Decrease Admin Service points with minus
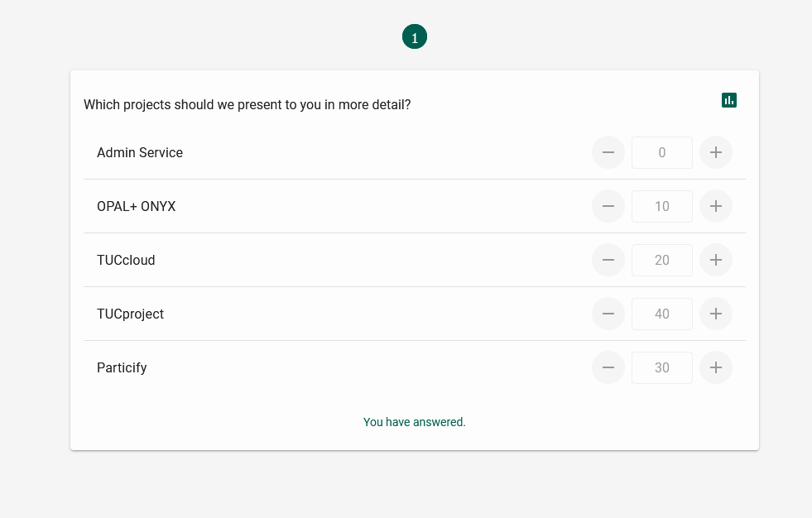 point(608,152)
